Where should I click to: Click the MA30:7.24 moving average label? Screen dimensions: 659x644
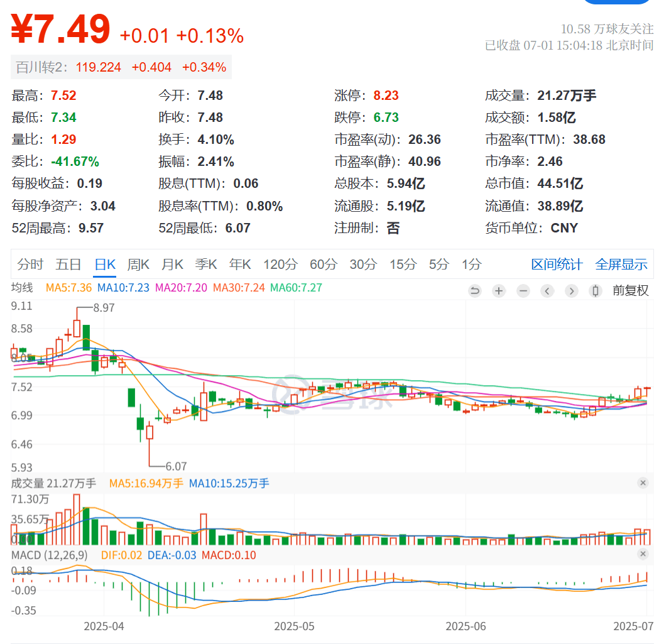click(239, 288)
